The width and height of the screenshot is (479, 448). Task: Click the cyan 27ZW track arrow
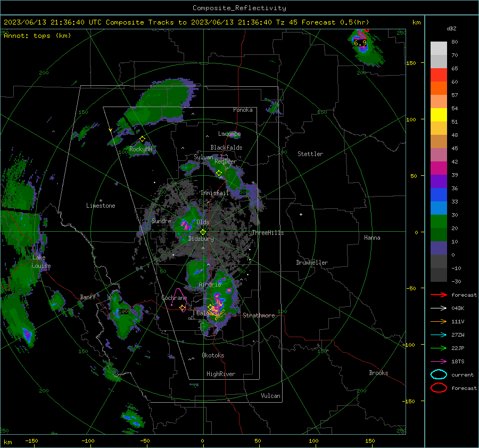[x=439, y=335]
